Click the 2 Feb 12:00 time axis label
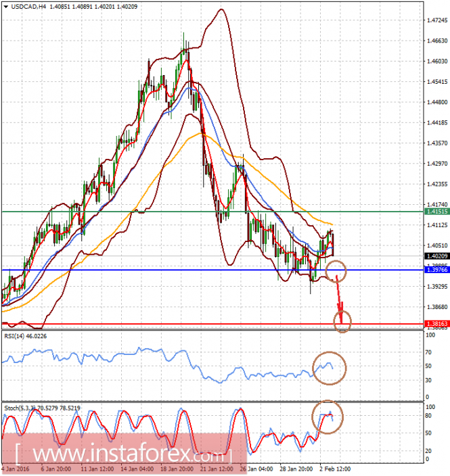 335,469
